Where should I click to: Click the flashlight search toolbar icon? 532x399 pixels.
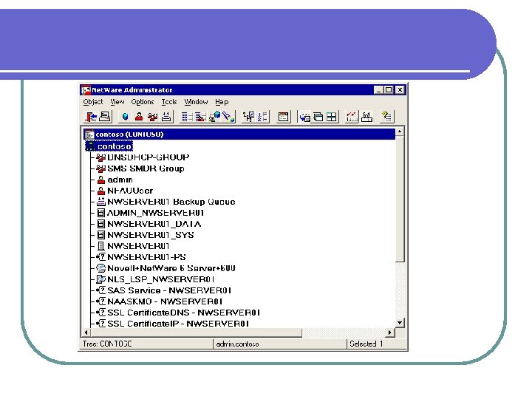point(228,117)
